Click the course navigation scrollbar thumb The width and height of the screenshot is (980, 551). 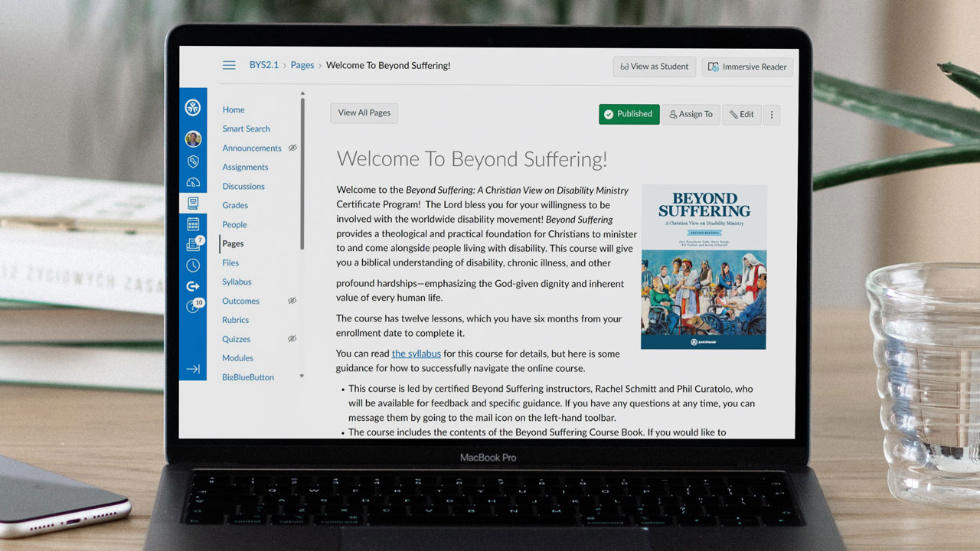point(302,174)
